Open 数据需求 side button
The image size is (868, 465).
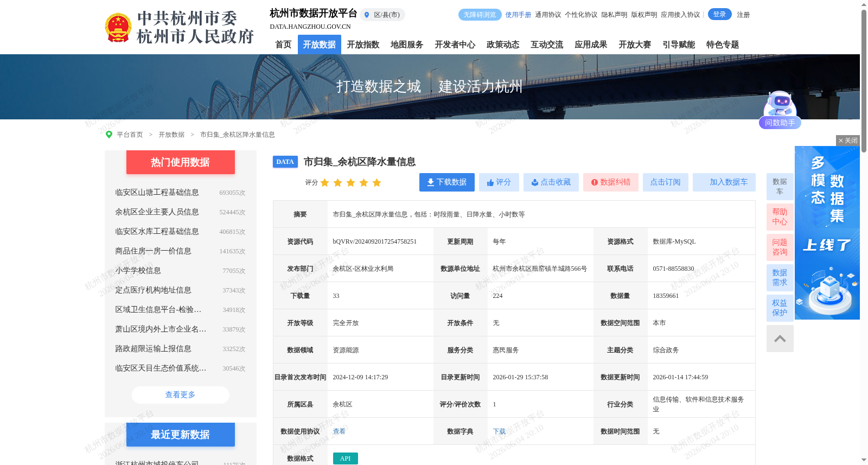coord(780,278)
